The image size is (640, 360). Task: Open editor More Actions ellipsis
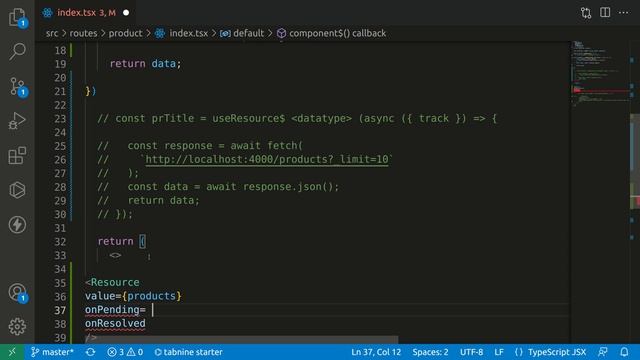click(623, 13)
